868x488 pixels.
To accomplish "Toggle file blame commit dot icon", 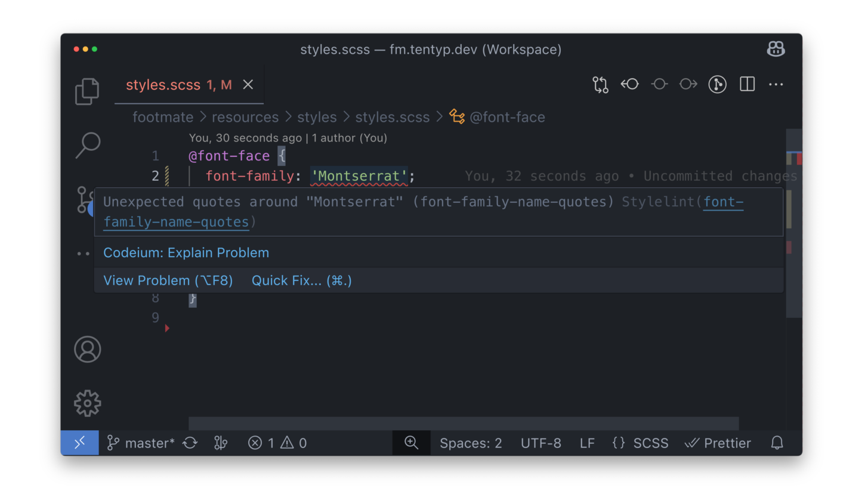I will tap(659, 85).
